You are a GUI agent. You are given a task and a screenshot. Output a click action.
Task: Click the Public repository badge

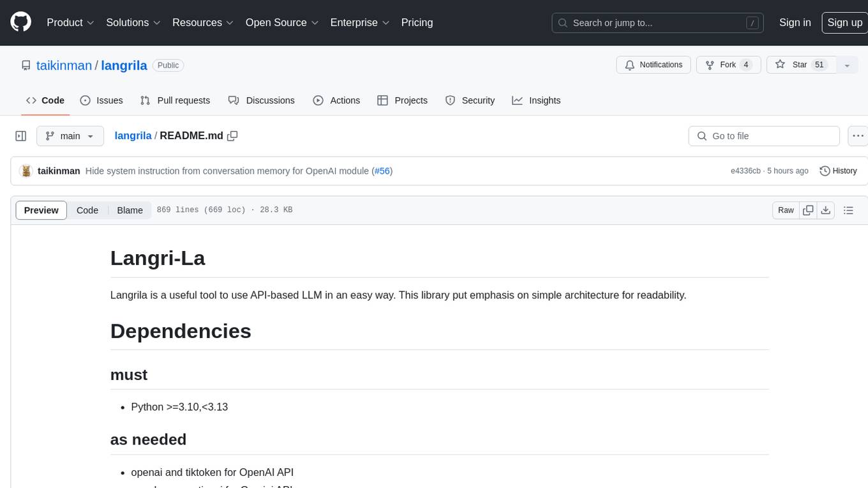[168, 65]
